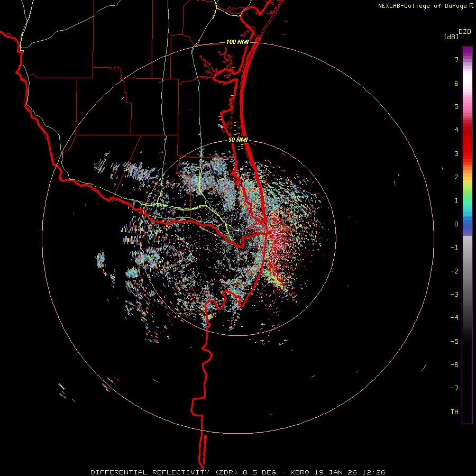Screen dimensions: 476x476
Task: Click the -3 value on the scale
Action: [454, 295]
